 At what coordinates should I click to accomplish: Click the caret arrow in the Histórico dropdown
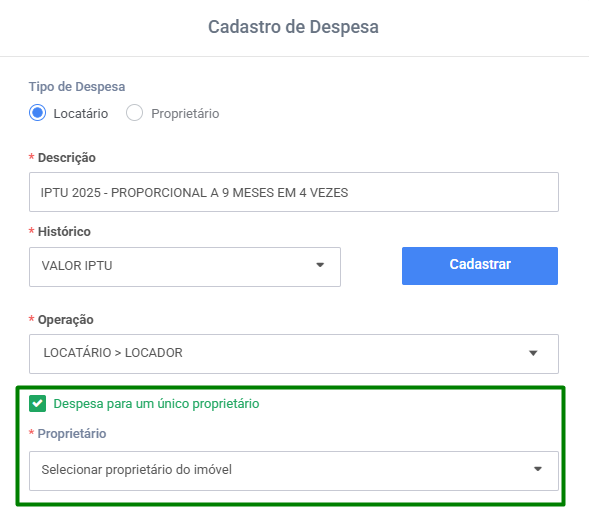320,265
